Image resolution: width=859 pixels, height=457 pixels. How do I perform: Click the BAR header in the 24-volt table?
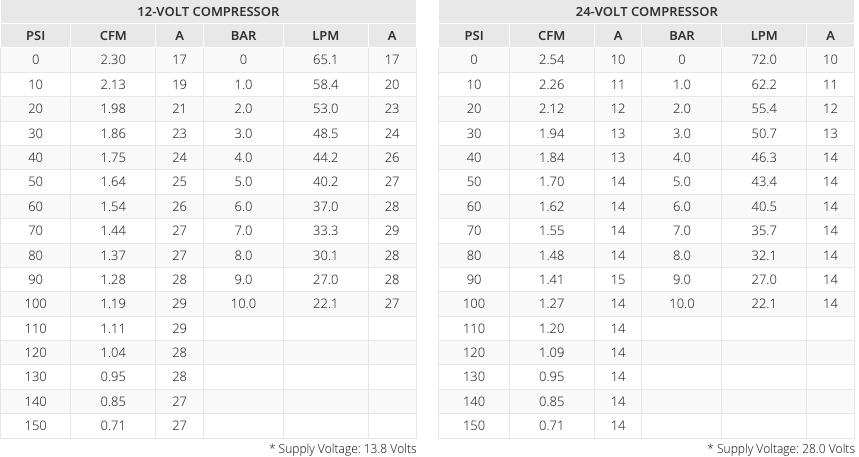coord(682,36)
